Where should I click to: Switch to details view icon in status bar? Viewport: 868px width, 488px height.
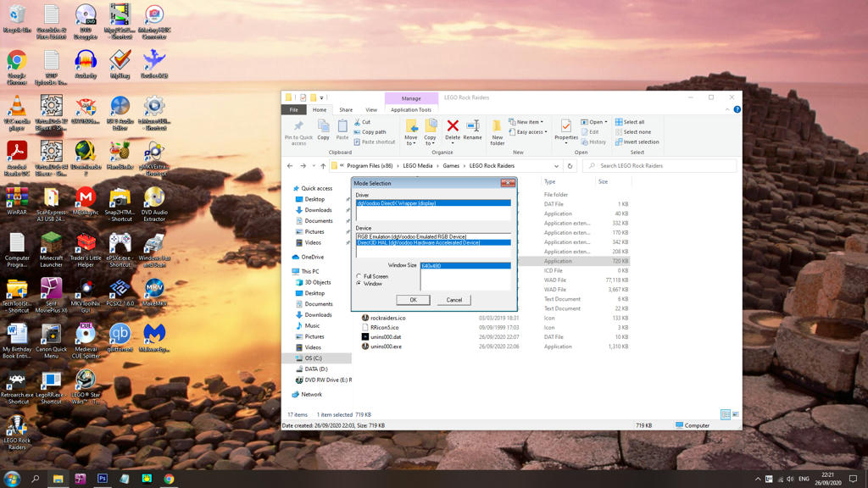[x=726, y=414]
